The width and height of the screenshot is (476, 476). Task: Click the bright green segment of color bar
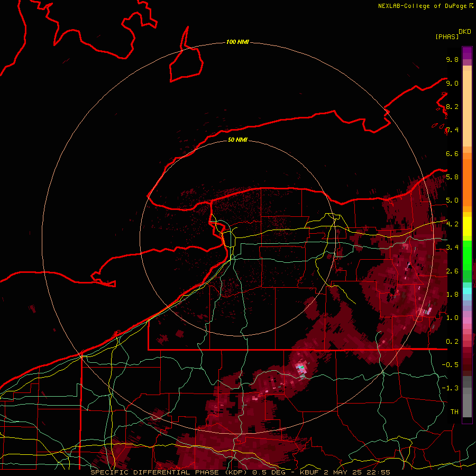[x=467, y=256]
